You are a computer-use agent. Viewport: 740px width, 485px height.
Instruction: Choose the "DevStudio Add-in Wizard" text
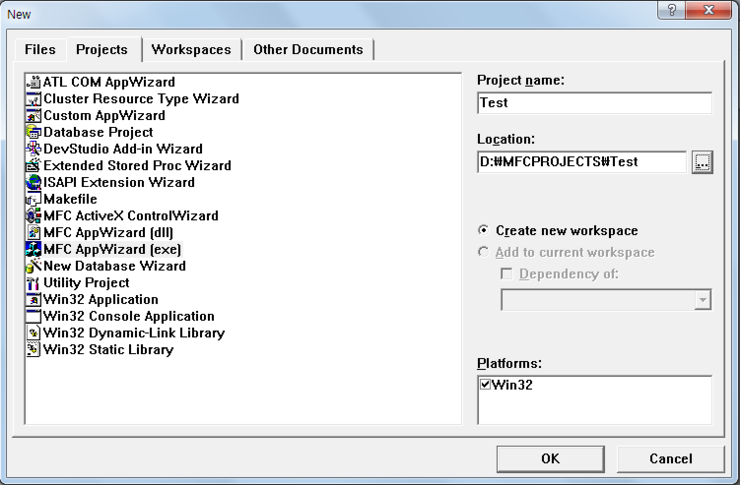[123, 149]
